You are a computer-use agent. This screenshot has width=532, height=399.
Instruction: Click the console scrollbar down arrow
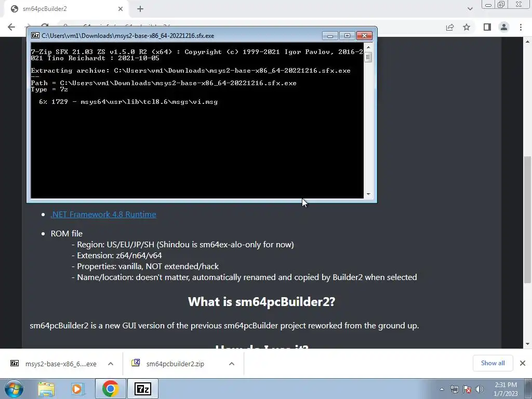tap(368, 194)
